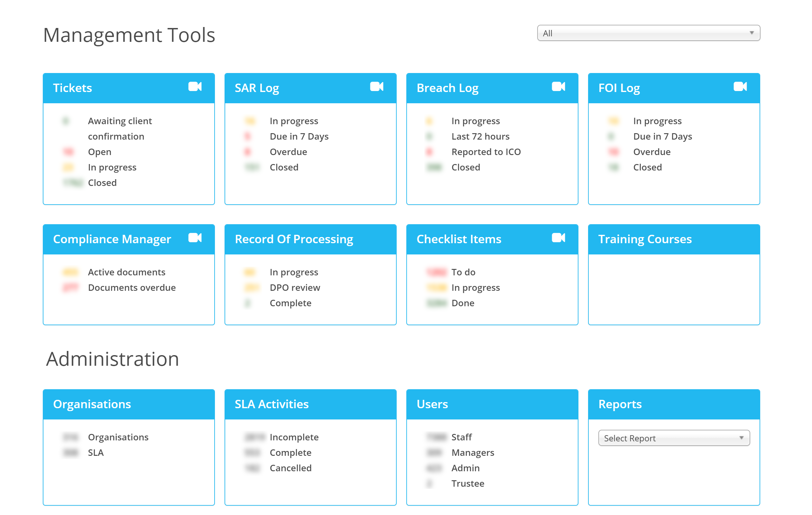The image size is (812, 515).
Task: View Trustee users list
Action: [x=467, y=483]
